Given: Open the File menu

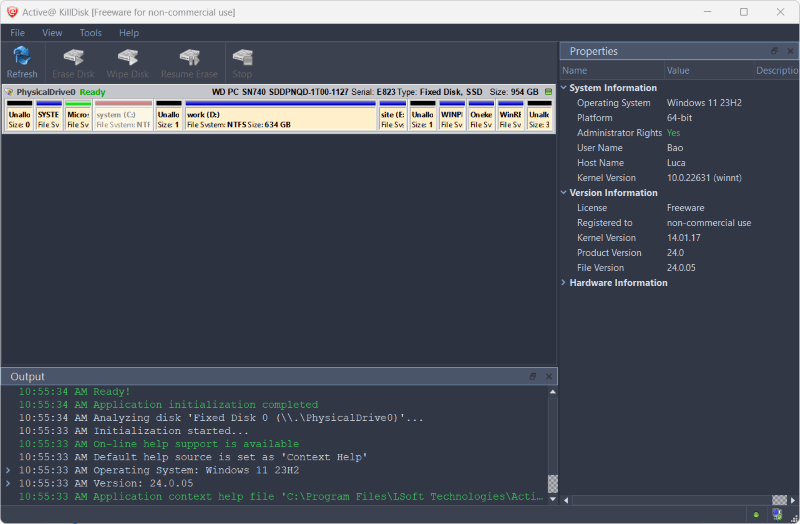Looking at the screenshot, I should 18,33.
